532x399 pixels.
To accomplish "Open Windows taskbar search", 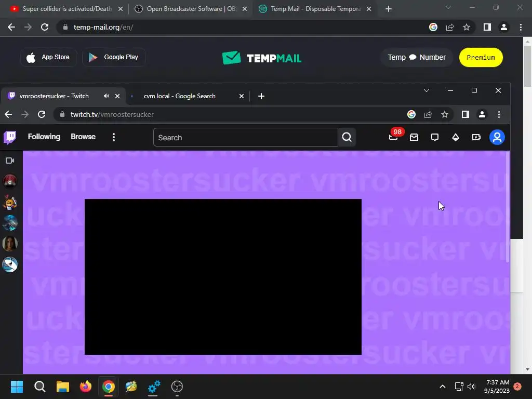I will point(39,387).
